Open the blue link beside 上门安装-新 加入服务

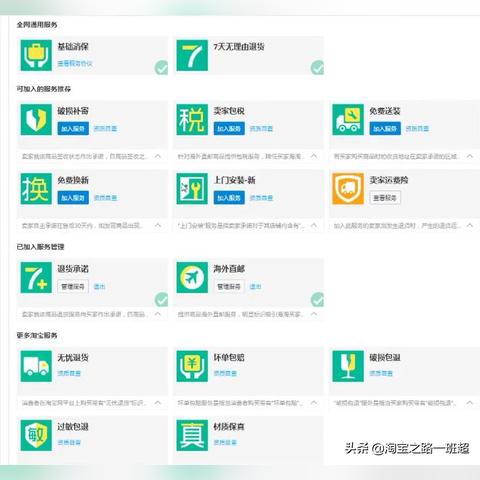pyautogui.click(x=261, y=198)
